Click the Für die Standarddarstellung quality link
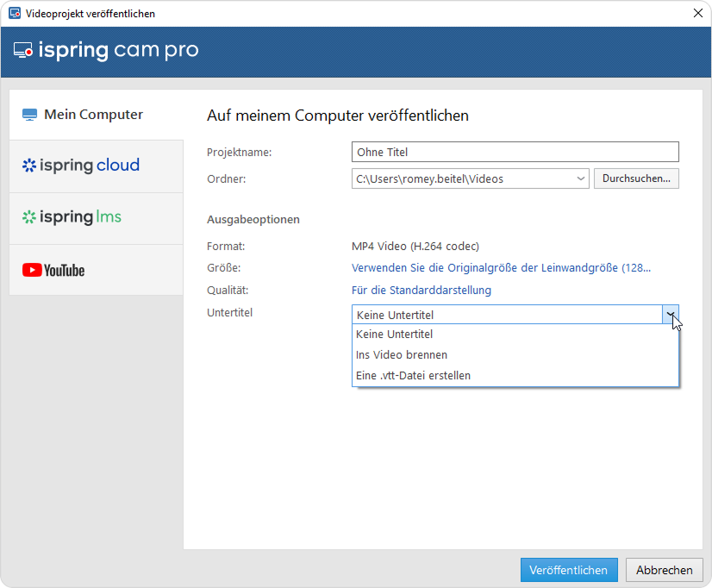This screenshot has width=712, height=588. click(x=421, y=291)
